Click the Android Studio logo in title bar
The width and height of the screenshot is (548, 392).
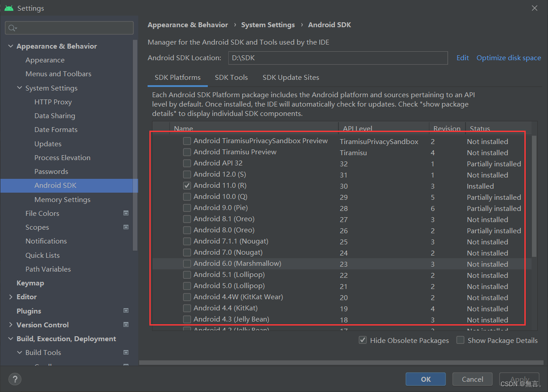pos(9,8)
